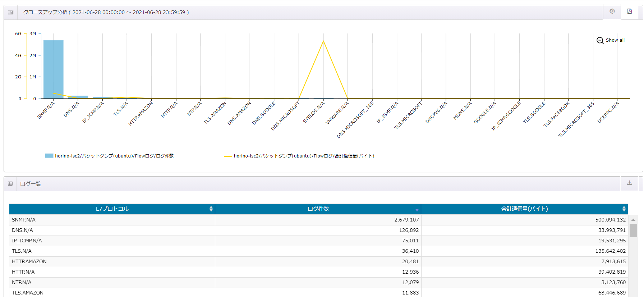
Task: Sort by L7プロトコル column header
Action: [112, 209]
